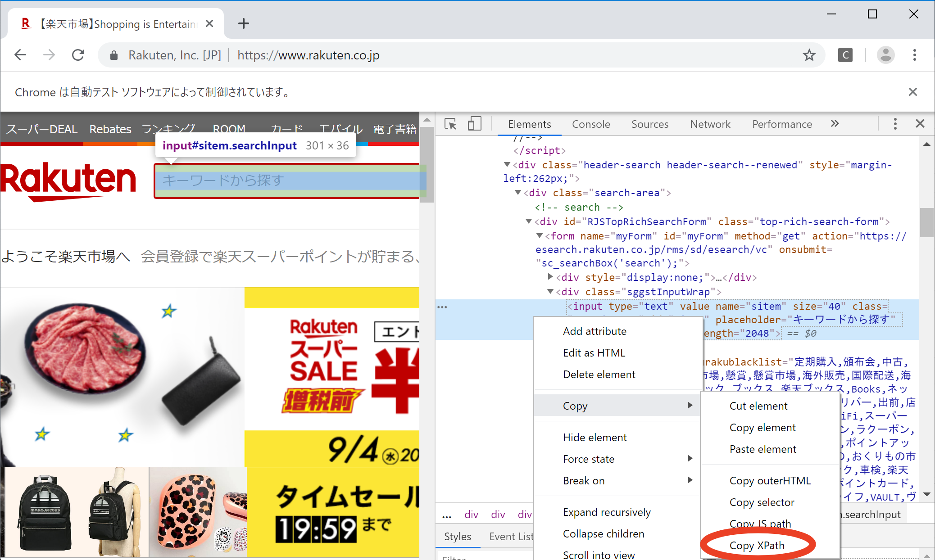
Task: Click the user profile avatar icon
Action: pyautogui.click(x=885, y=55)
